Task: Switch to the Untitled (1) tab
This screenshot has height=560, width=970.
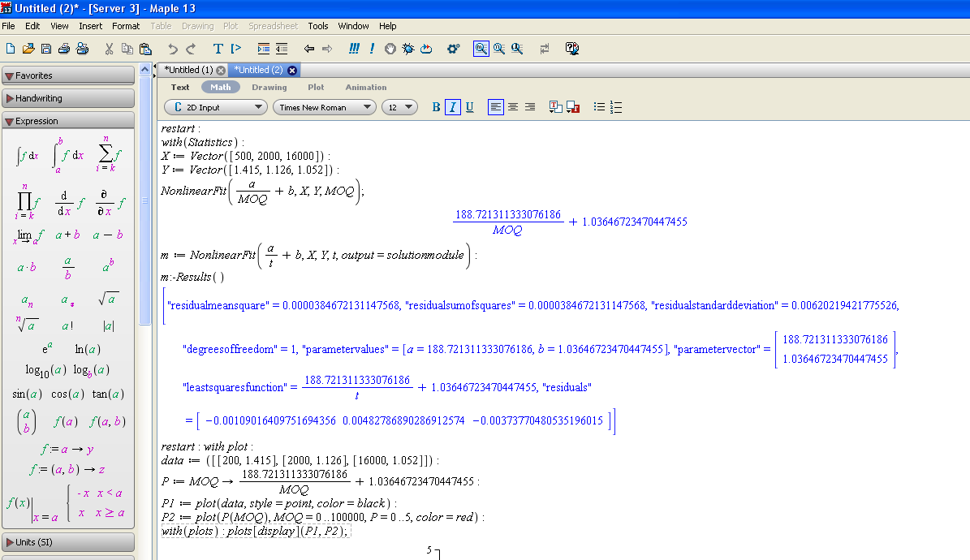Action: tap(188, 70)
